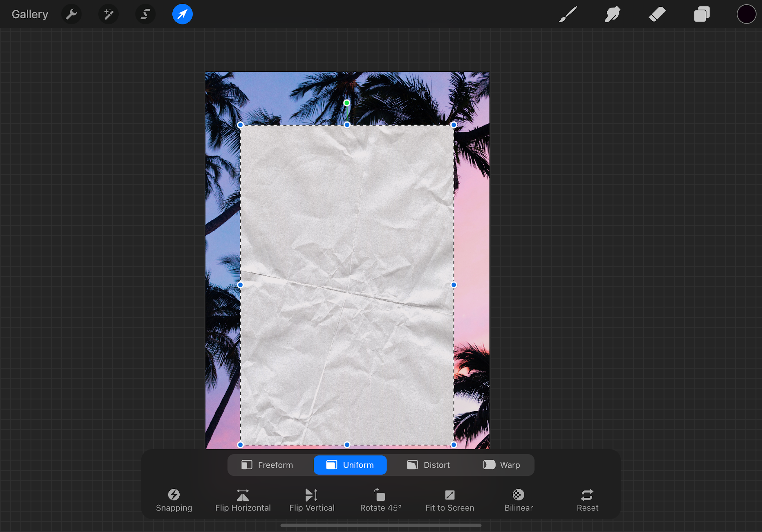
Task: Open the Actions wrench menu
Action: (x=71, y=14)
